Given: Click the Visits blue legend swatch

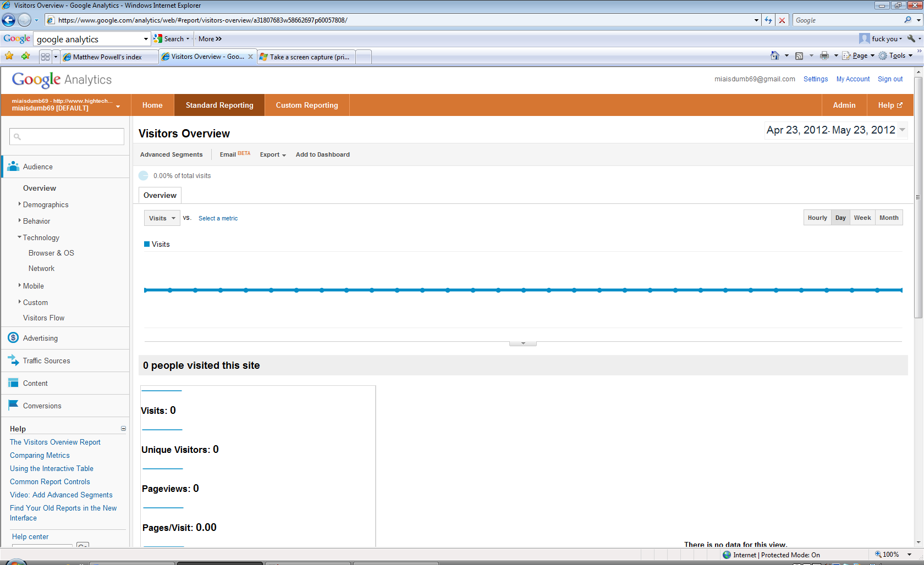Looking at the screenshot, I should click(147, 244).
